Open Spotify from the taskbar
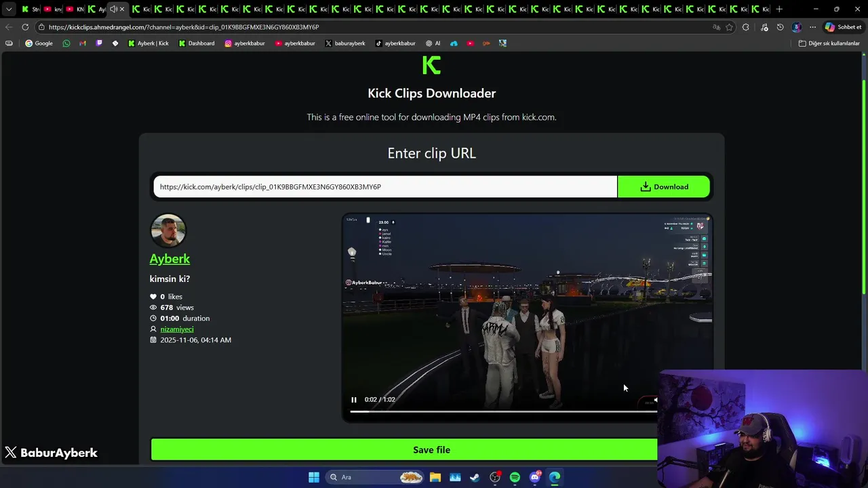Screen dimensions: 868x488 pyautogui.click(x=515, y=477)
